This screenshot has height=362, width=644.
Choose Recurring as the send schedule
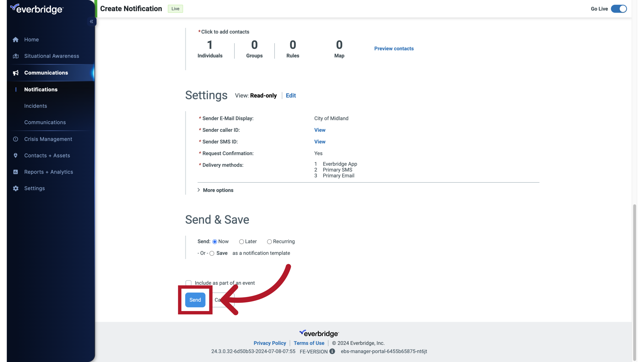tap(269, 241)
